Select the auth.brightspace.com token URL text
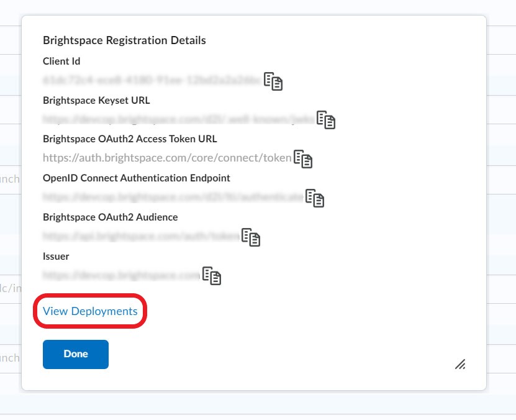The image size is (516, 420). tap(167, 158)
